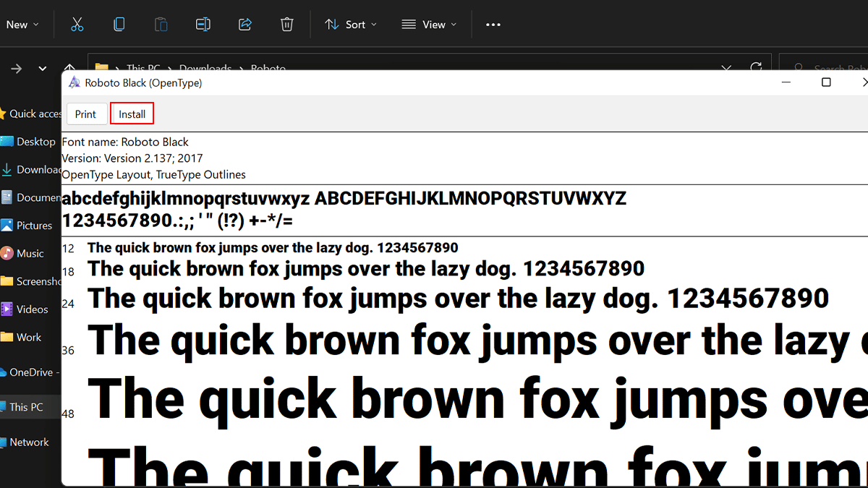Open the See more ellipsis menu

click(493, 25)
